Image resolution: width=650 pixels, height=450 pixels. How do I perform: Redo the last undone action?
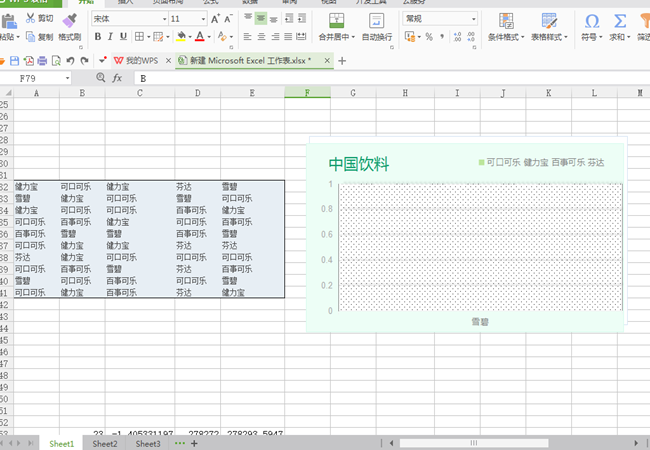coord(84,61)
